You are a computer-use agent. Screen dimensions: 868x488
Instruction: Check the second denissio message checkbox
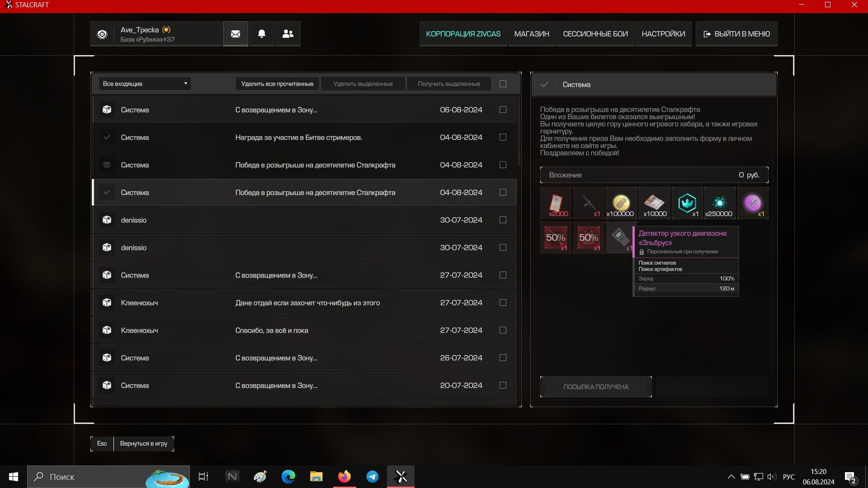pos(503,248)
